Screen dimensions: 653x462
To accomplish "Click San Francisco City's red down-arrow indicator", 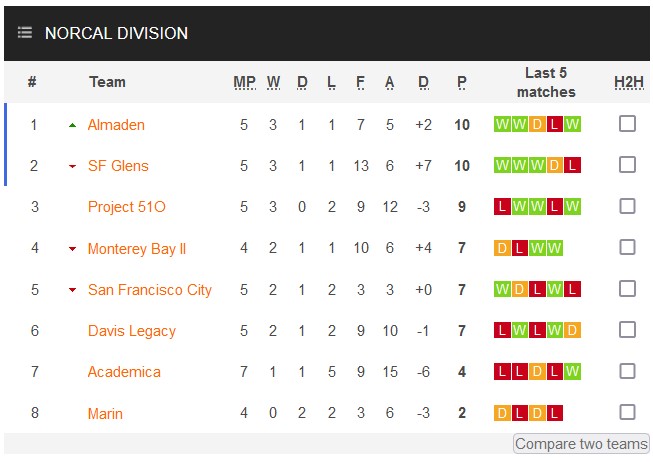I will (x=72, y=290).
